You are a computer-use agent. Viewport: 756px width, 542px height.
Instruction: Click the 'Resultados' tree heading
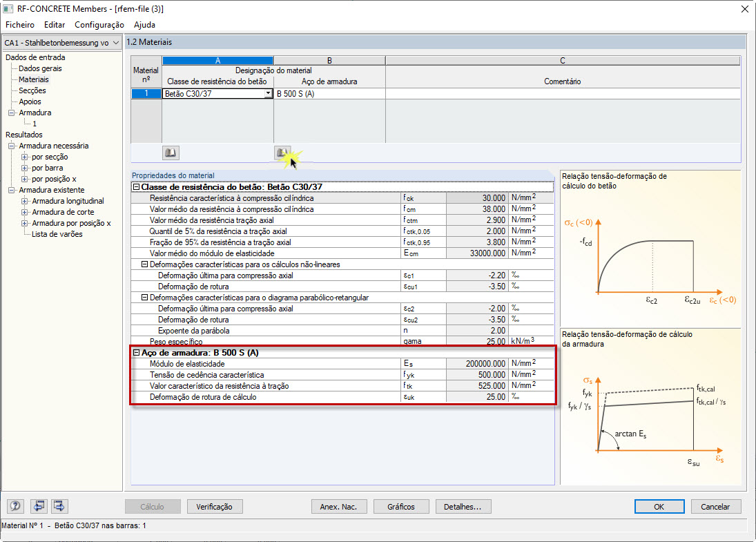coord(24,135)
